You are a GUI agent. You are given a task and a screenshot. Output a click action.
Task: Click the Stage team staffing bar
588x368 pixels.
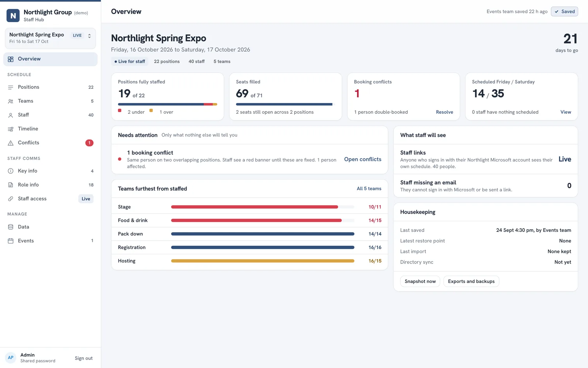coord(263,207)
